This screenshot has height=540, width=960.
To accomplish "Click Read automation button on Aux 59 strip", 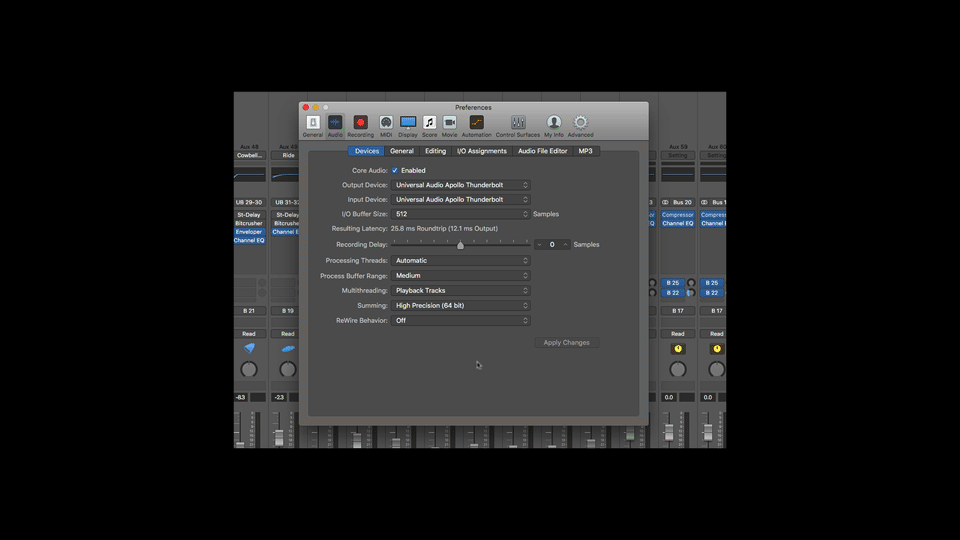I will 677,334.
